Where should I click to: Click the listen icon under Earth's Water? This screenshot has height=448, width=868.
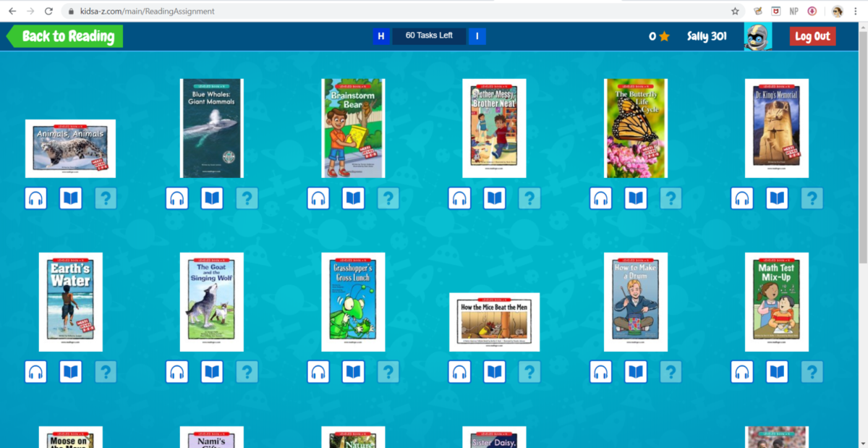pos(35,371)
